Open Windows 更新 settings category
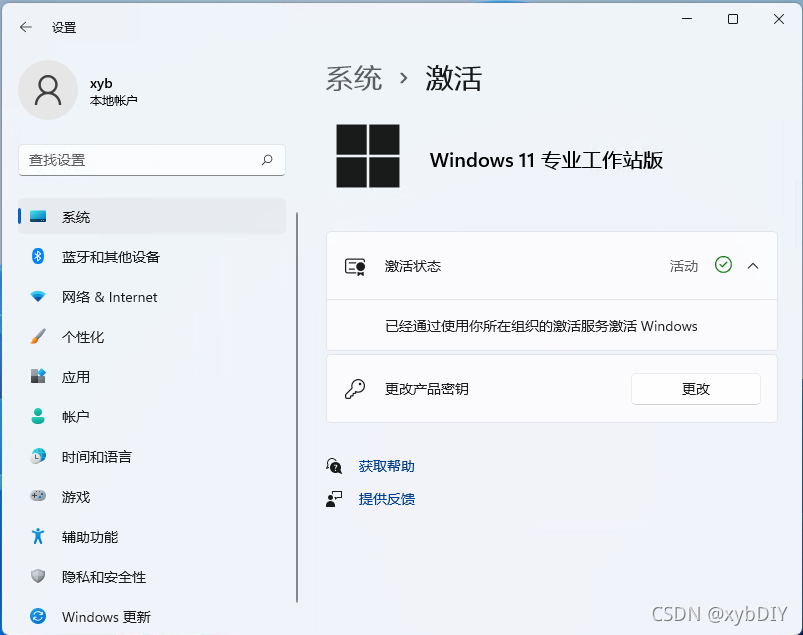 coord(152,616)
